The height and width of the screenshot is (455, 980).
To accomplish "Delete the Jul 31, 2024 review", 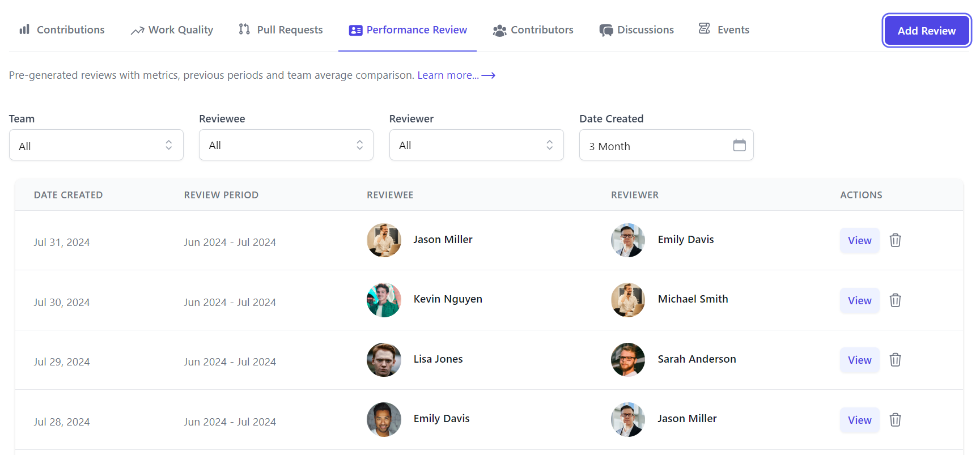I will (x=895, y=240).
